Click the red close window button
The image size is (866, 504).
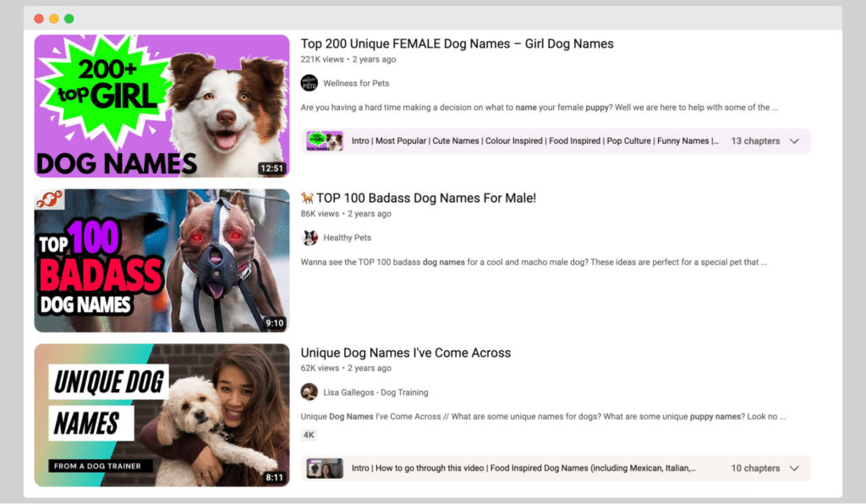click(39, 19)
